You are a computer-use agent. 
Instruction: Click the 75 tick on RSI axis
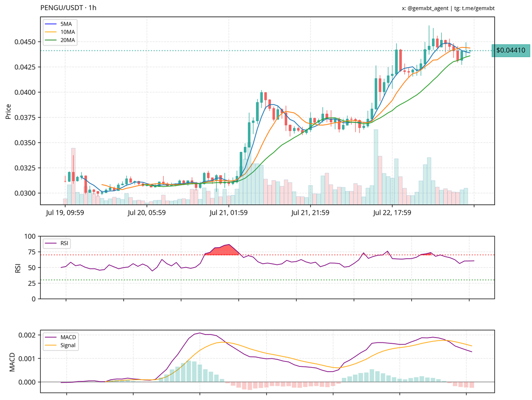tap(33, 252)
